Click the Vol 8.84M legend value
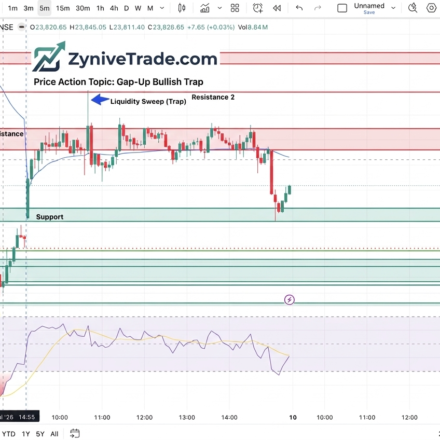This screenshot has height=440, width=440. click(x=253, y=27)
